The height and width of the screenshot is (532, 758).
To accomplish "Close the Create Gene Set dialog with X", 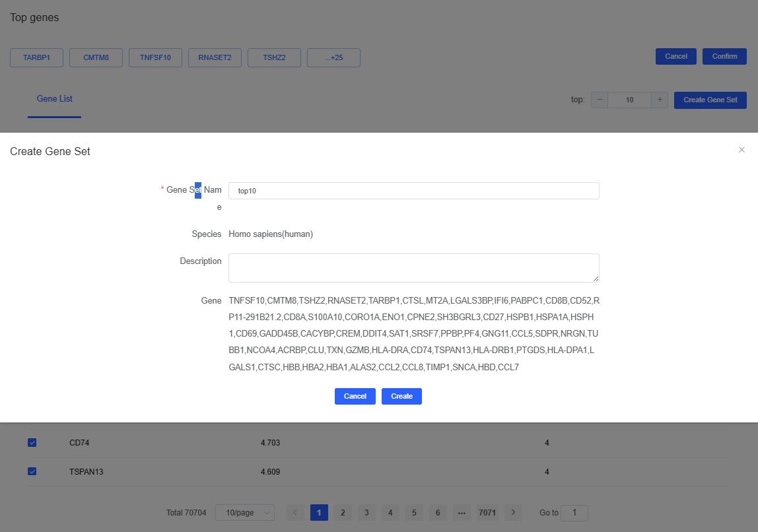I will (741, 150).
